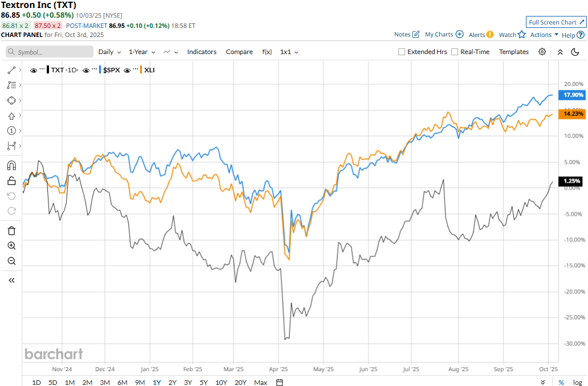Choose the shapes drawing tool
The width and height of the screenshot is (588, 386).
coord(11,100)
